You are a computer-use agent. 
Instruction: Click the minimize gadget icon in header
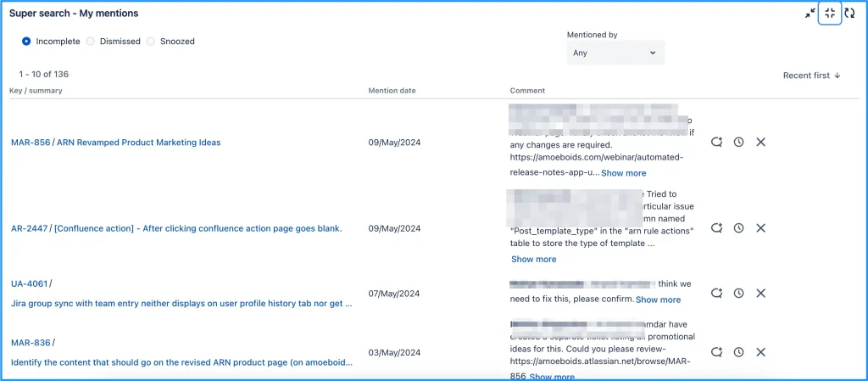[x=810, y=13]
